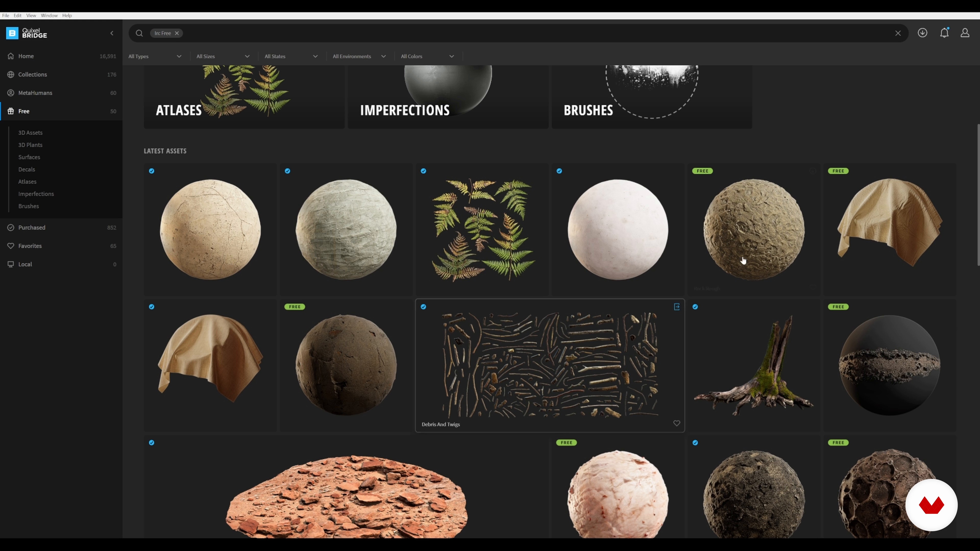The image size is (980, 551).
Task: Click the Collections globe icon
Action: [11, 74]
